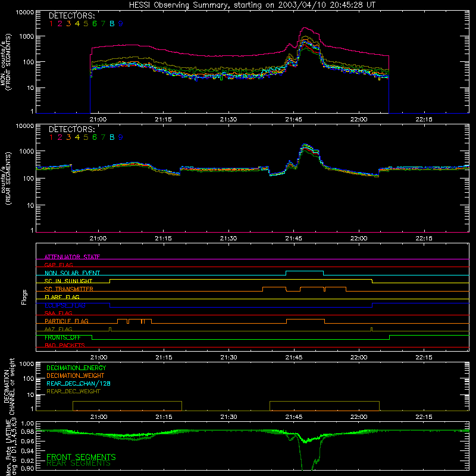
Task: Click the FRONTS_OFF flag label
Action: coord(62,337)
